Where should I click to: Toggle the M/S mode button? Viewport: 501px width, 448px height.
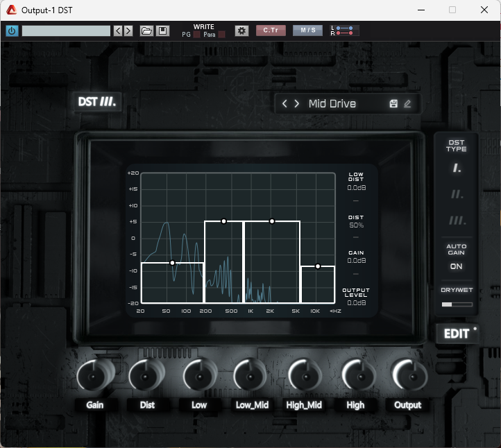pyautogui.click(x=307, y=31)
